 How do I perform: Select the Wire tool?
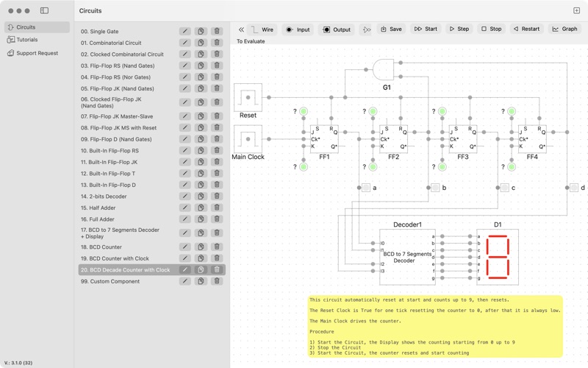click(262, 29)
